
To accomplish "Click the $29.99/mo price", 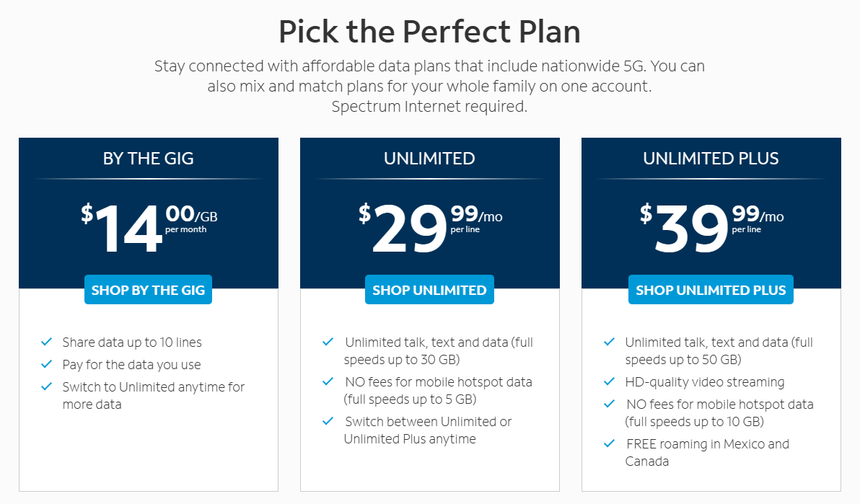I will pyautogui.click(x=429, y=226).
